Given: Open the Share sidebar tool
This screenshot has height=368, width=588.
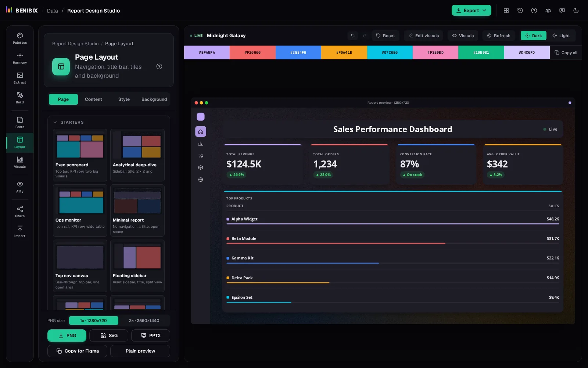Looking at the screenshot, I should [20, 212].
